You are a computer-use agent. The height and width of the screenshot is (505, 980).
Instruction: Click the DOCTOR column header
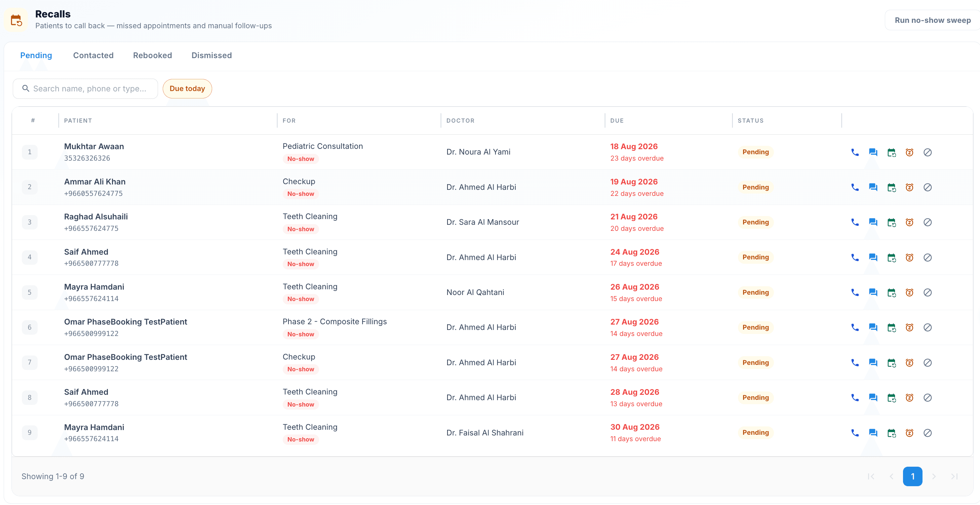(460, 121)
